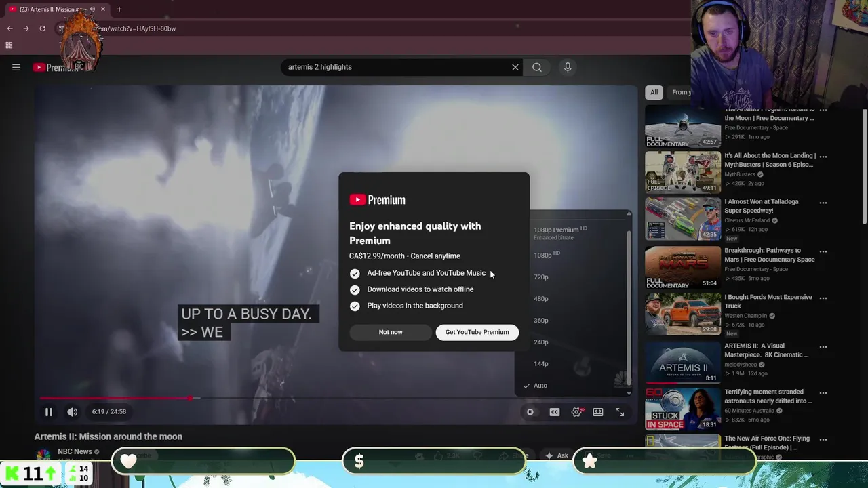The height and width of the screenshot is (488, 868).
Task: Reload the page with refresh icon
Action: [x=42, y=28]
